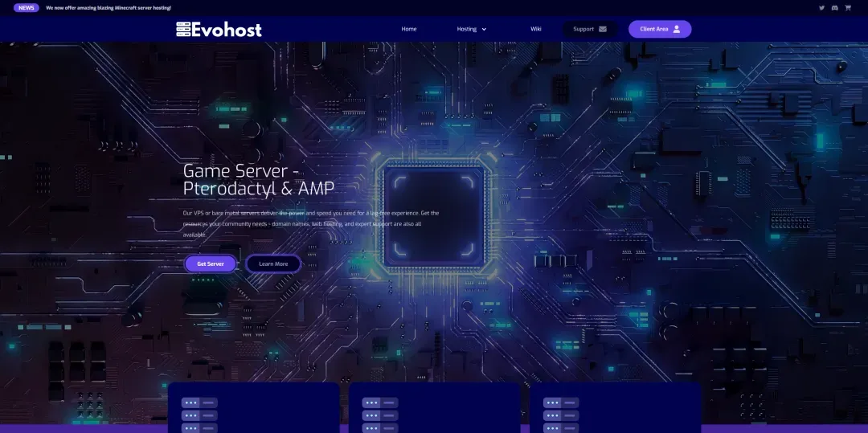Image resolution: width=868 pixels, height=433 pixels.
Task: Click the Get Server button
Action: [211, 263]
